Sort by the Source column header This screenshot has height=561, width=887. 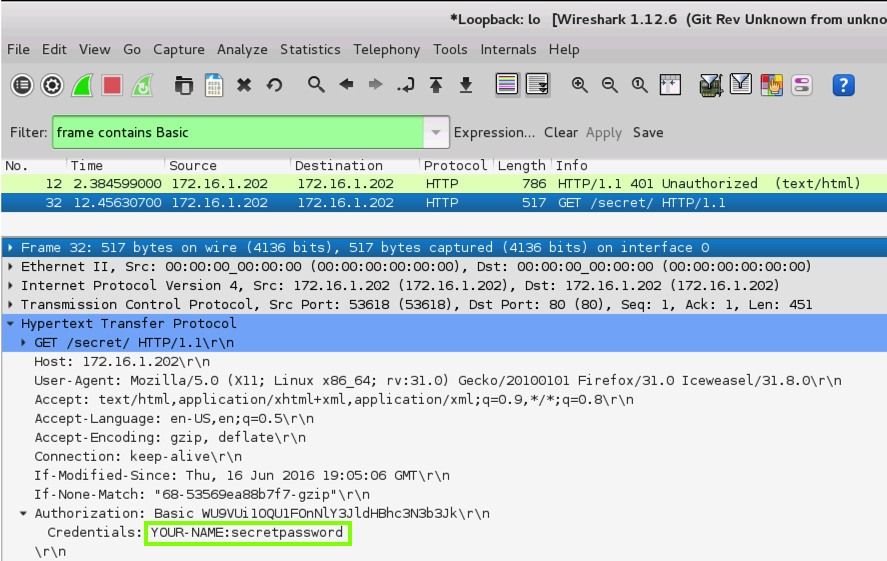(227, 166)
